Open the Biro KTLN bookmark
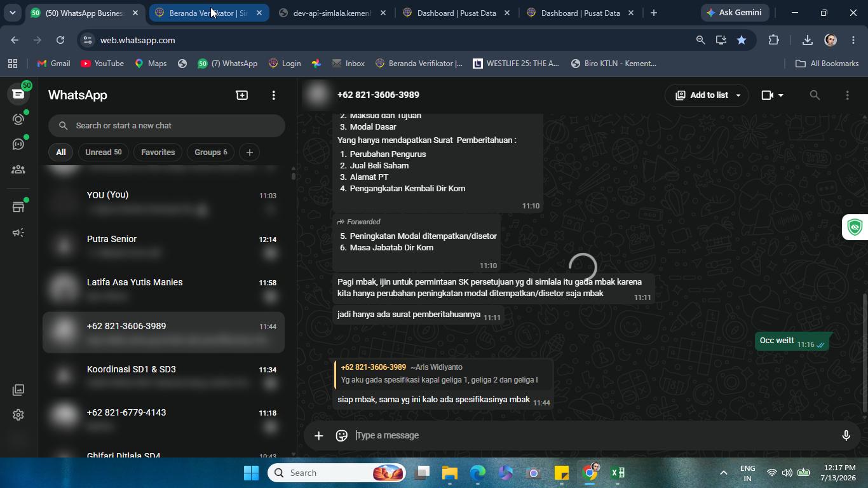Viewport: 868px width, 488px height. click(614, 64)
